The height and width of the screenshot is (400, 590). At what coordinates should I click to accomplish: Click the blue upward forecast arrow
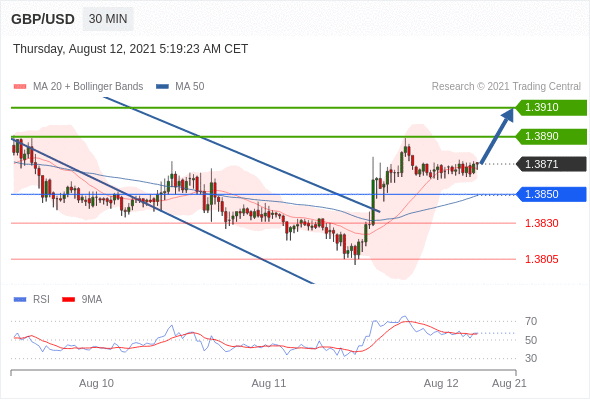click(x=497, y=136)
